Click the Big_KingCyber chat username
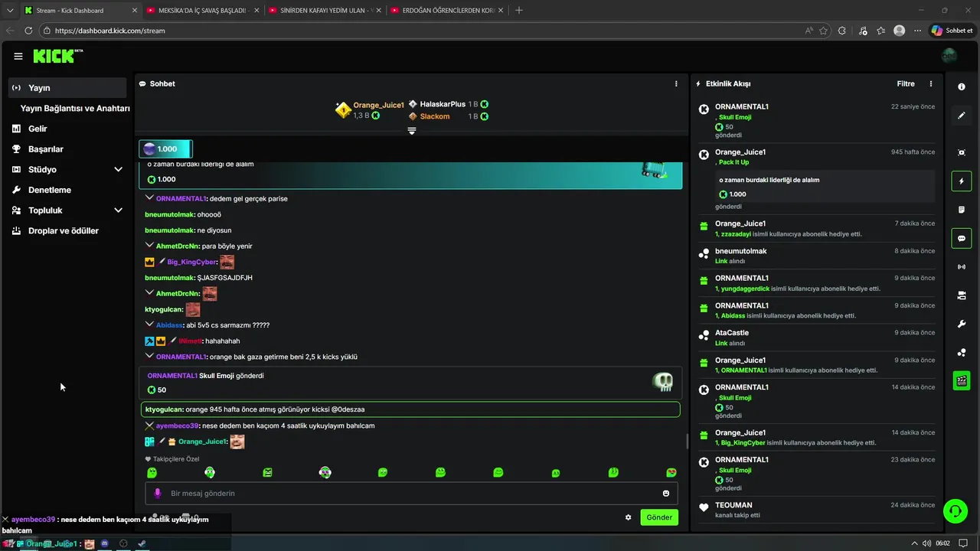This screenshot has height=551, width=980. coord(192,262)
